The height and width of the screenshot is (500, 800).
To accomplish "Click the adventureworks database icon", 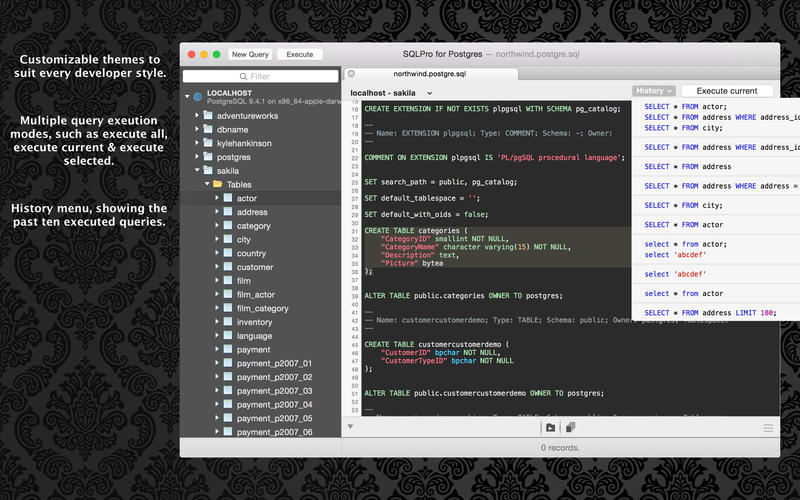I will 208,116.
